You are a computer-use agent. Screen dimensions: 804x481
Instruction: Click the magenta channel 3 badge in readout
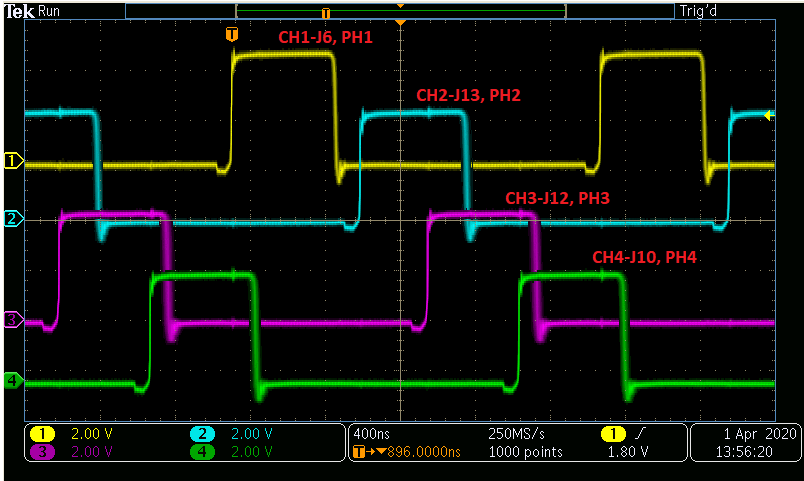tap(43, 452)
